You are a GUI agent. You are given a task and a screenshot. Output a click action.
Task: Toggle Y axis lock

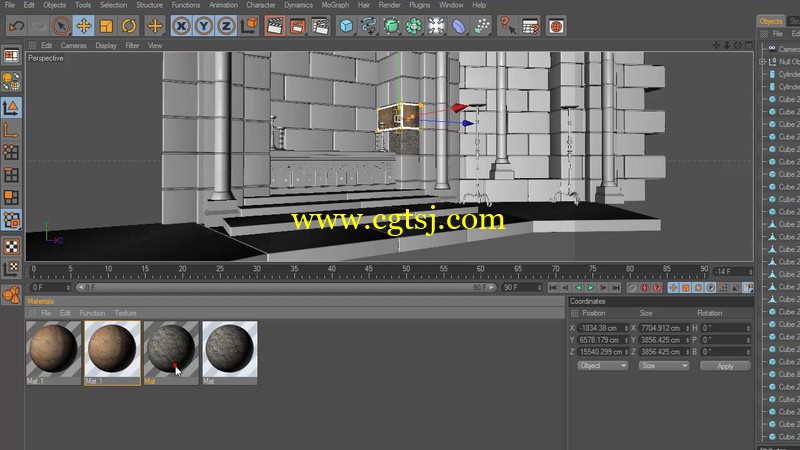tap(204, 26)
